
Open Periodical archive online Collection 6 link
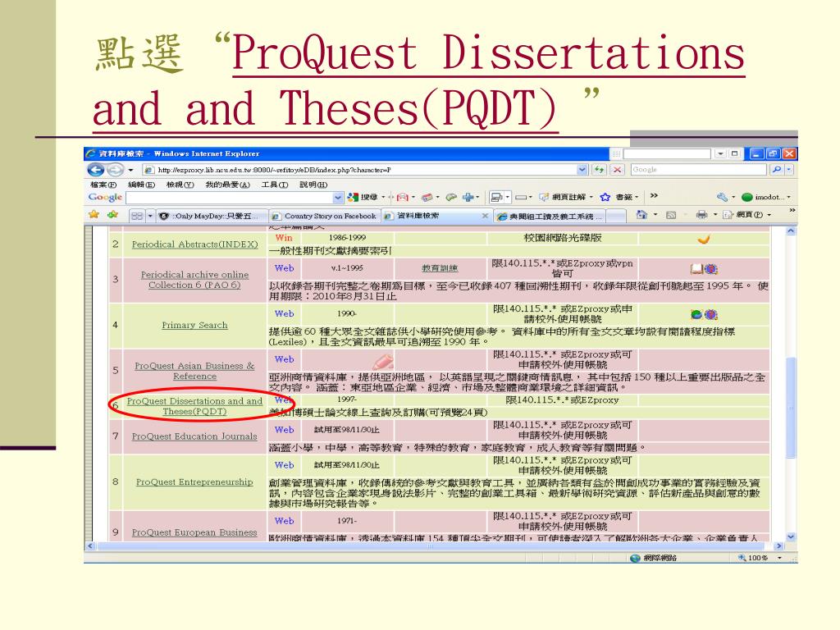point(194,280)
